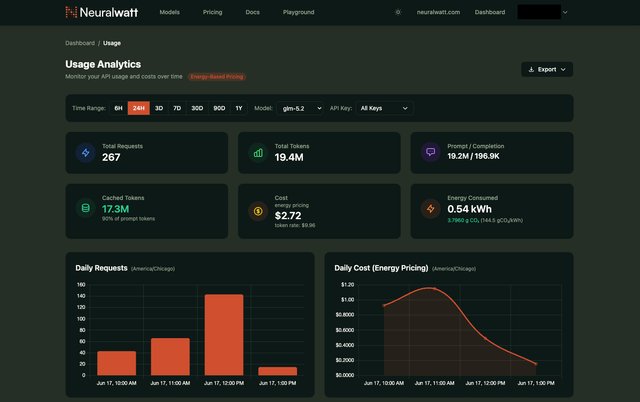Click the Neuralwatt logo icon
The width and height of the screenshot is (640, 402).
pyautogui.click(x=71, y=12)
